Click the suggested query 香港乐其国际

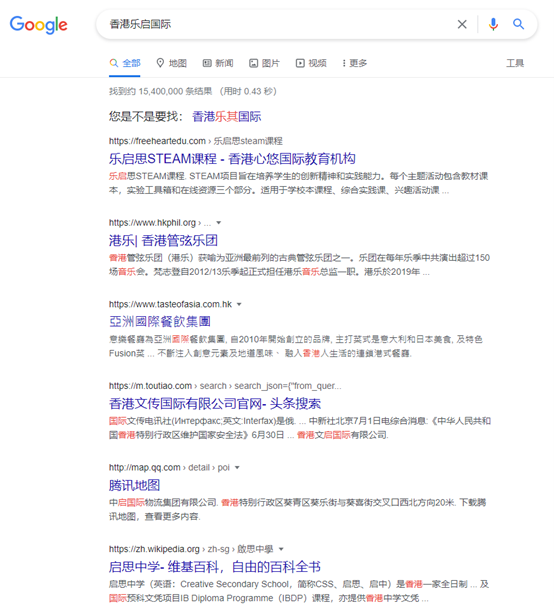227,116
